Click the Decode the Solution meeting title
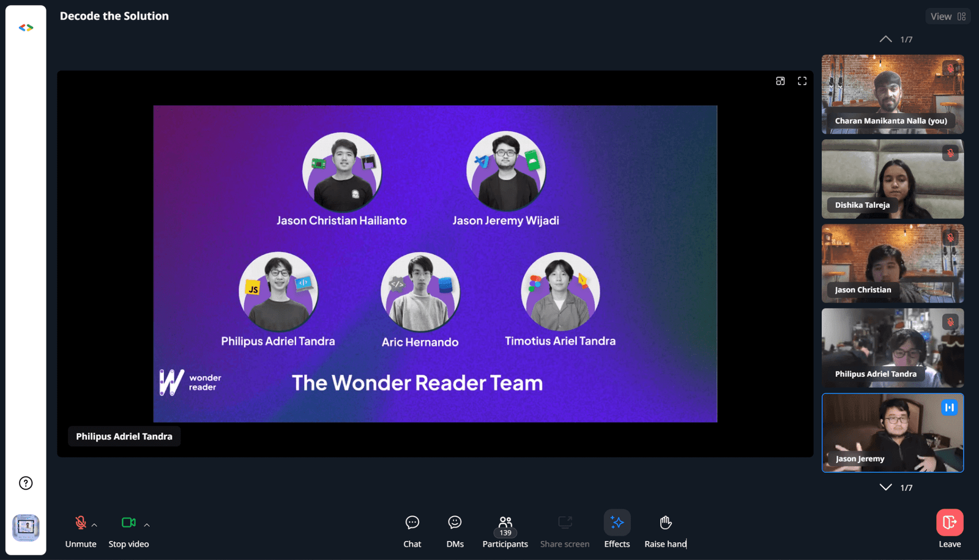Screen dimensions: 979x560 [114, 16]
